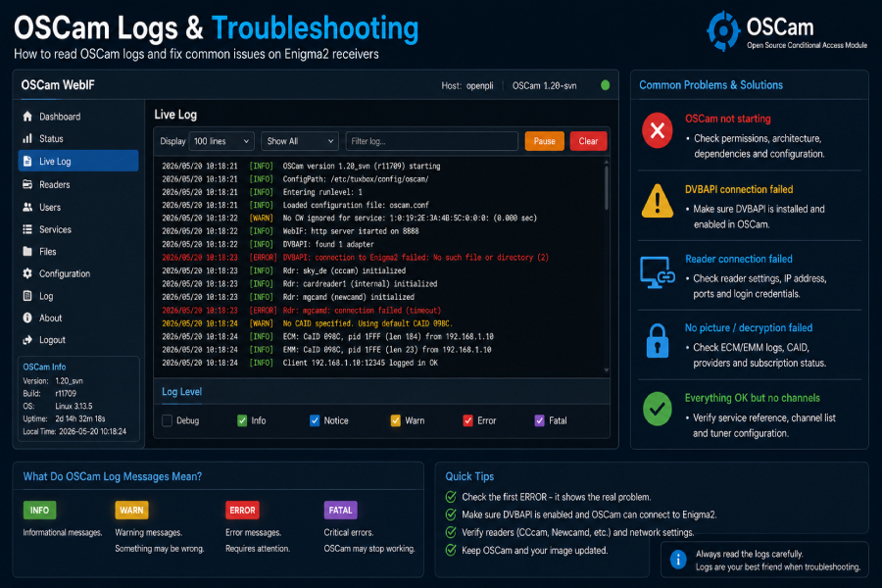Click the 'DVBAPI connection failed' heading
The image size is (882, 588).
[739, 189]
